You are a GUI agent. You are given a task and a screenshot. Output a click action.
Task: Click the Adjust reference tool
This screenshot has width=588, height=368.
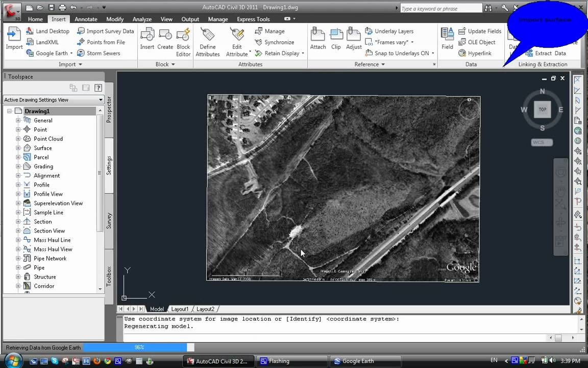pos(354,39)
